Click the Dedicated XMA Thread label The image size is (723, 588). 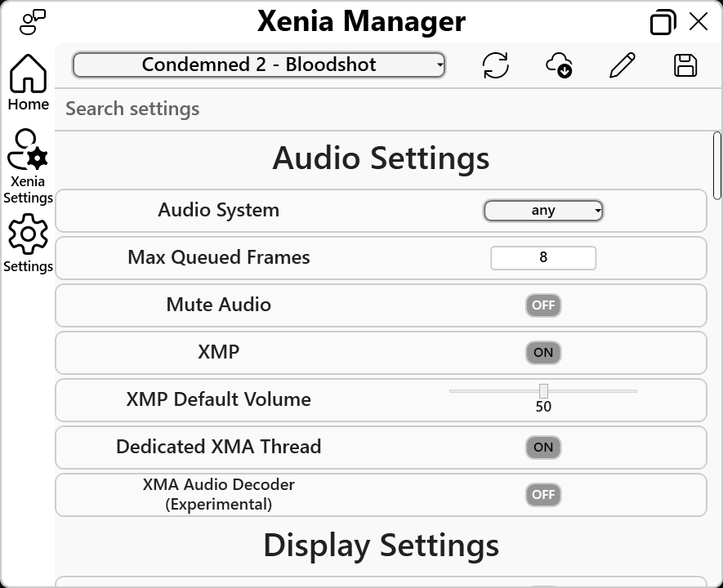[219, 447]
